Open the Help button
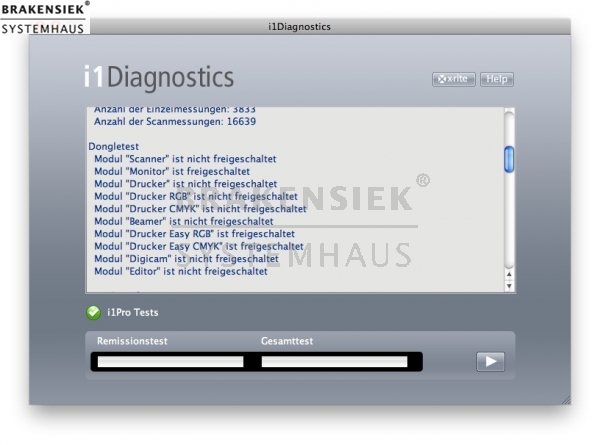Image resolution: width=600 pixels, height=445 pixels. (x=497, y=79)
